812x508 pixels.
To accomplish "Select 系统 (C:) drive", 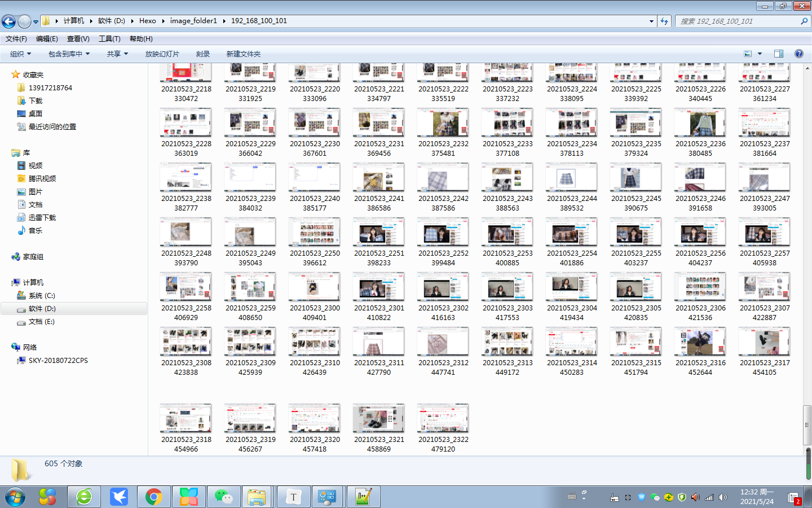I will click(x=42, y=295).
